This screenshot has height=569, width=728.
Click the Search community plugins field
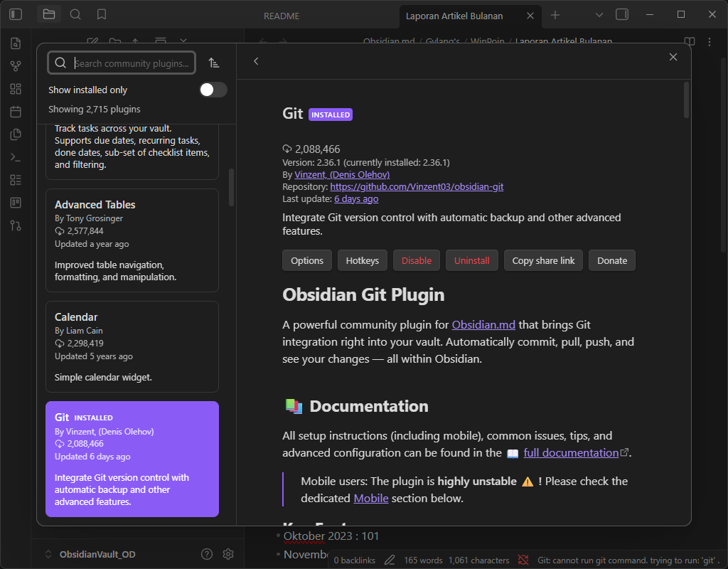coord(132,63)
